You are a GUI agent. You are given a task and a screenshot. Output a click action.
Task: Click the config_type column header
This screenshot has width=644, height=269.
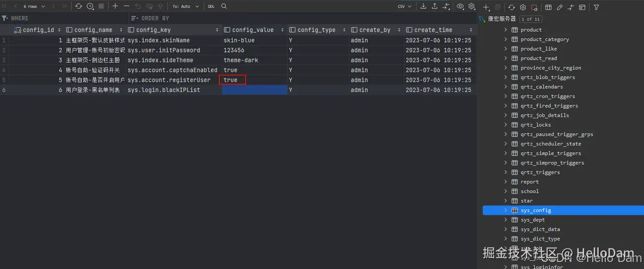coord(318,30)
